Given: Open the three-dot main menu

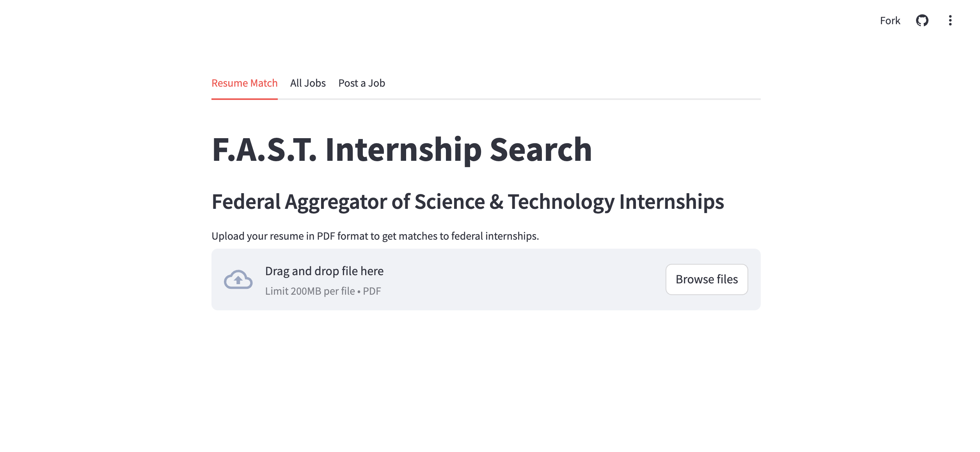Looking at the screenshot, I should pyautogui.click(x=950, y=20).
